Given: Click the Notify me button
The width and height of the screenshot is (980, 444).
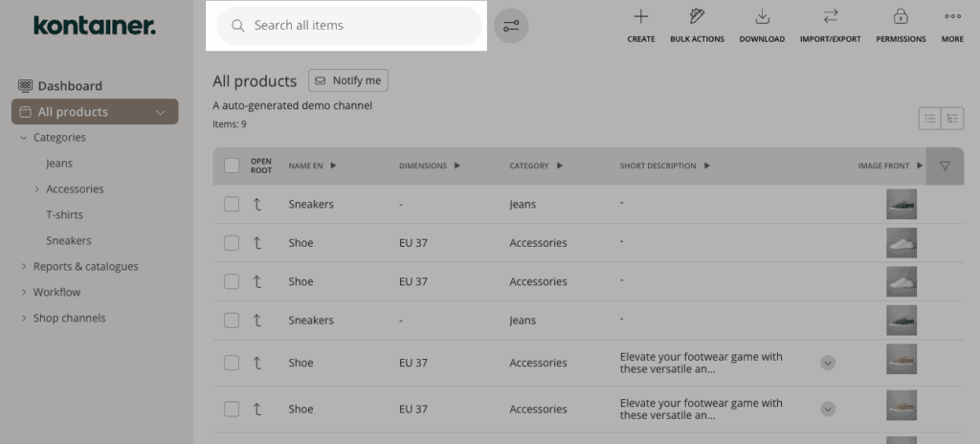Looking at the screenshot, I should (348, 80).
